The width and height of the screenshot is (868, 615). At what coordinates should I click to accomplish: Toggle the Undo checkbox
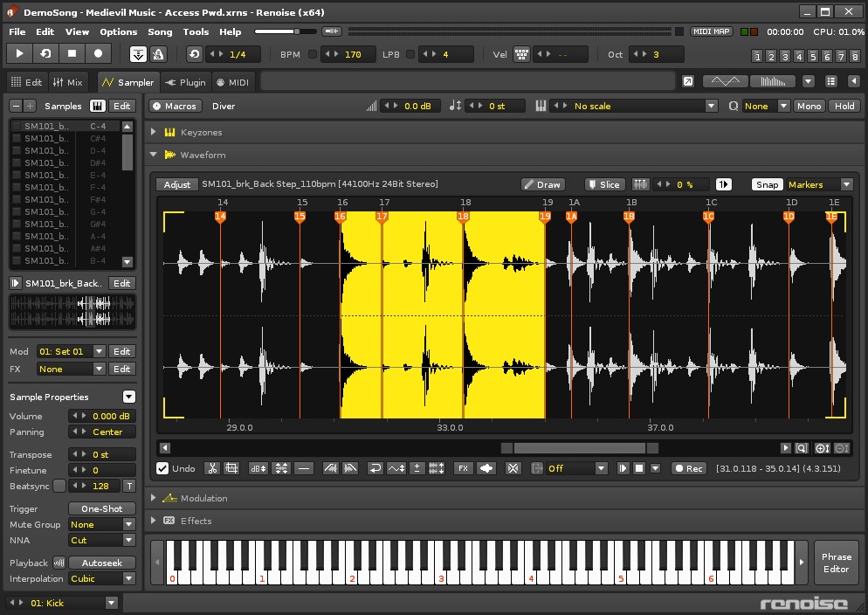pos(162,468)
